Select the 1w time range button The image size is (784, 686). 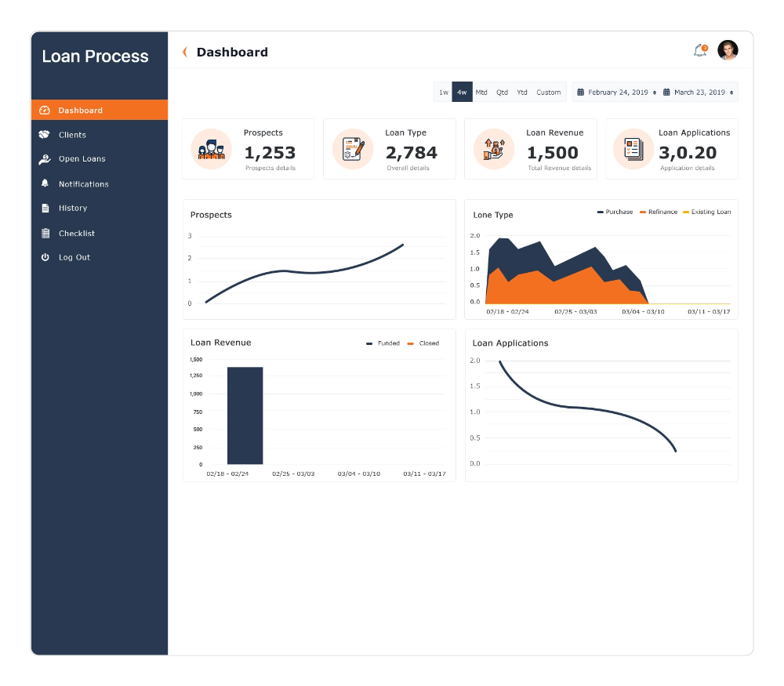click(443, 93)
